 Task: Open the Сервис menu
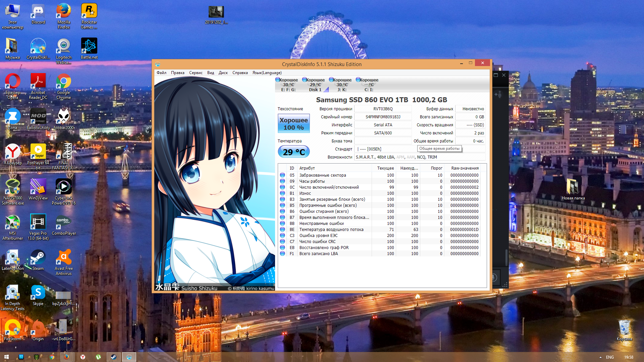[x=196, y=73]
